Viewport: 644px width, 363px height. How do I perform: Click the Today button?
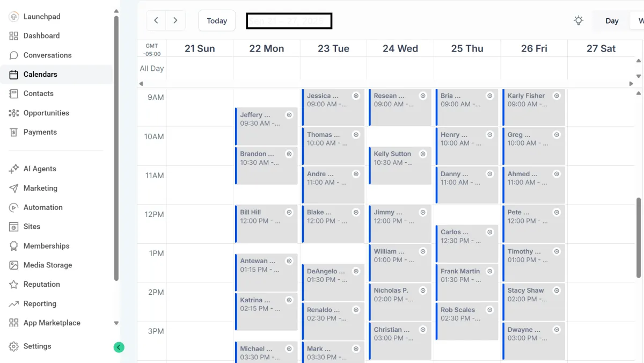coord(217,21)
